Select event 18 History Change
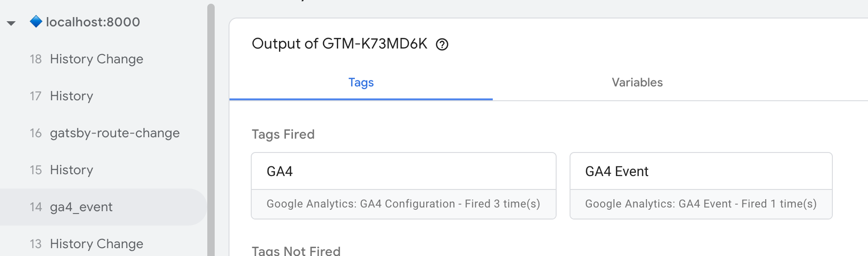 coord(96,59)
